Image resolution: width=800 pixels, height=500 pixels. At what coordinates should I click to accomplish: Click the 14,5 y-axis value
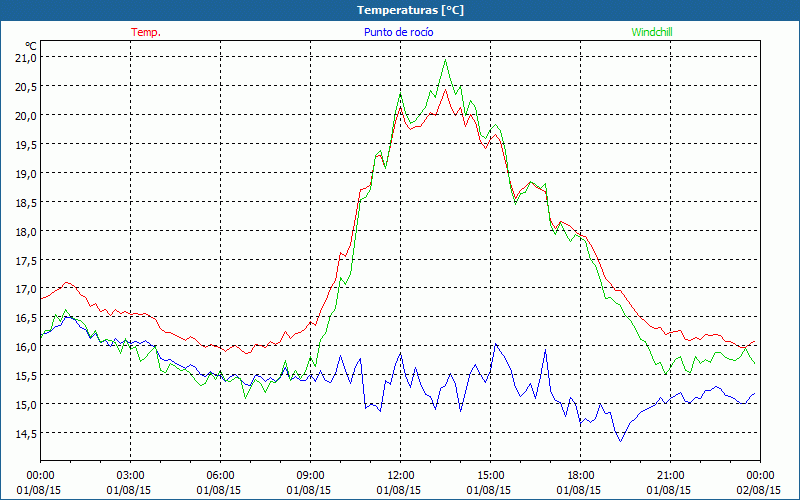tap(26, 434)
